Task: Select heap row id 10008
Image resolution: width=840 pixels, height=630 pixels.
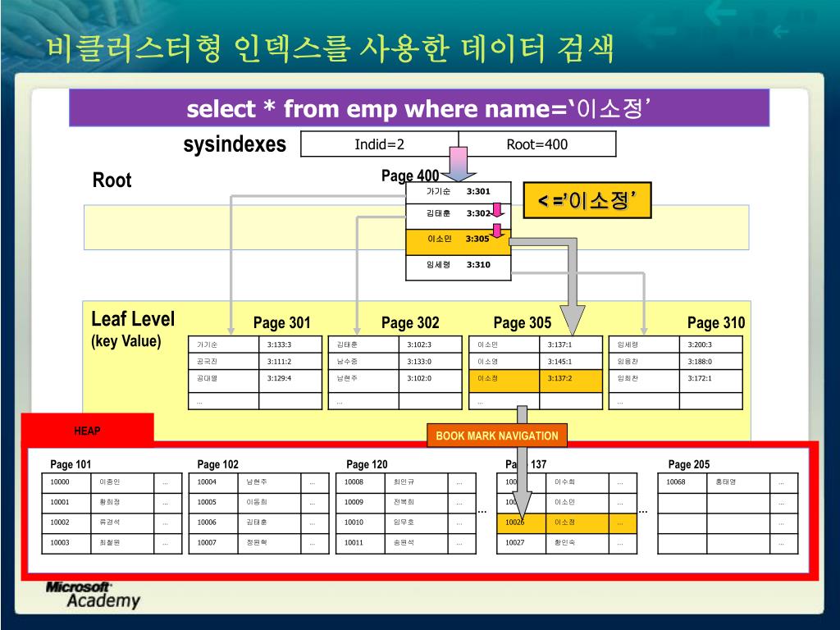Action: click(361, 482)
